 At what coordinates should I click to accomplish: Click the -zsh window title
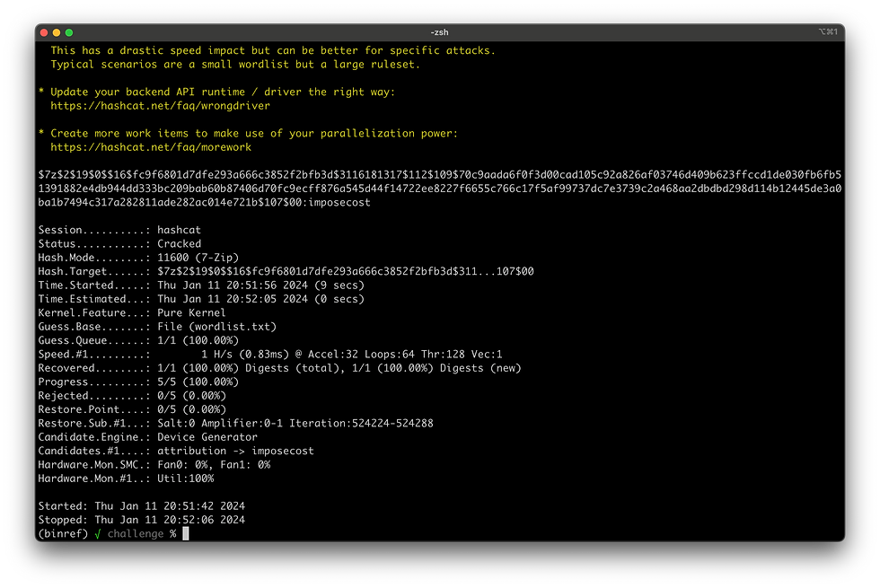[439, 32]
